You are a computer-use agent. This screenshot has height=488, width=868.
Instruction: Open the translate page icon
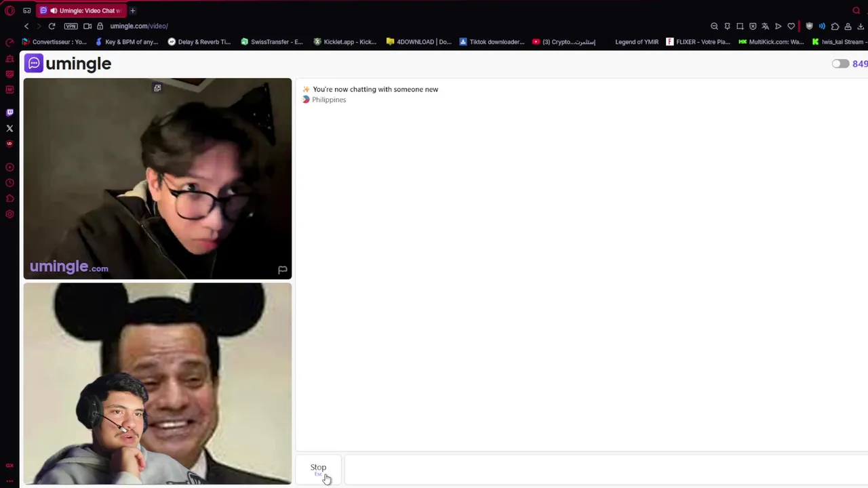[766, 26]
